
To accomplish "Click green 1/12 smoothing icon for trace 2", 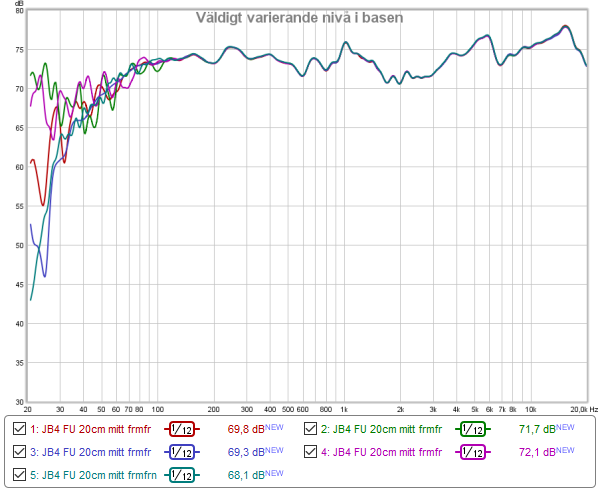I will (472, 429).
